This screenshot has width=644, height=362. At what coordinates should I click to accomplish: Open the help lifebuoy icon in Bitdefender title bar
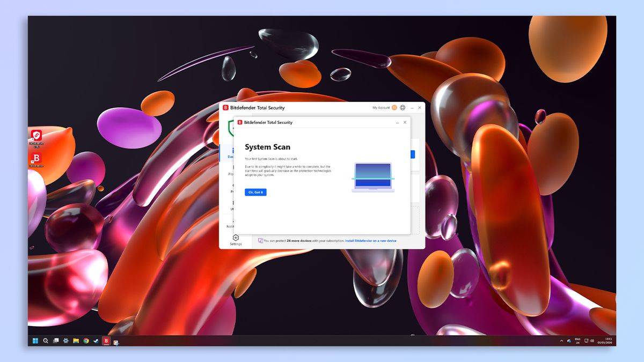coord(403,108)
